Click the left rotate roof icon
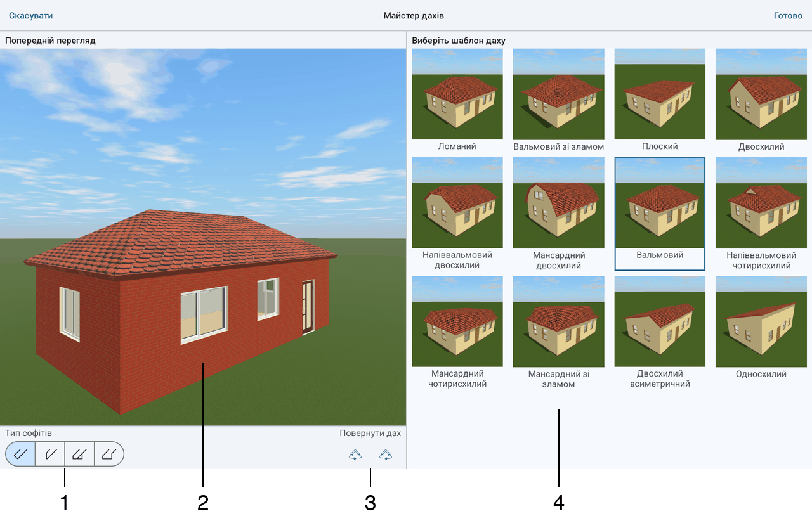The image size is (812, 516). pos(355,455)
